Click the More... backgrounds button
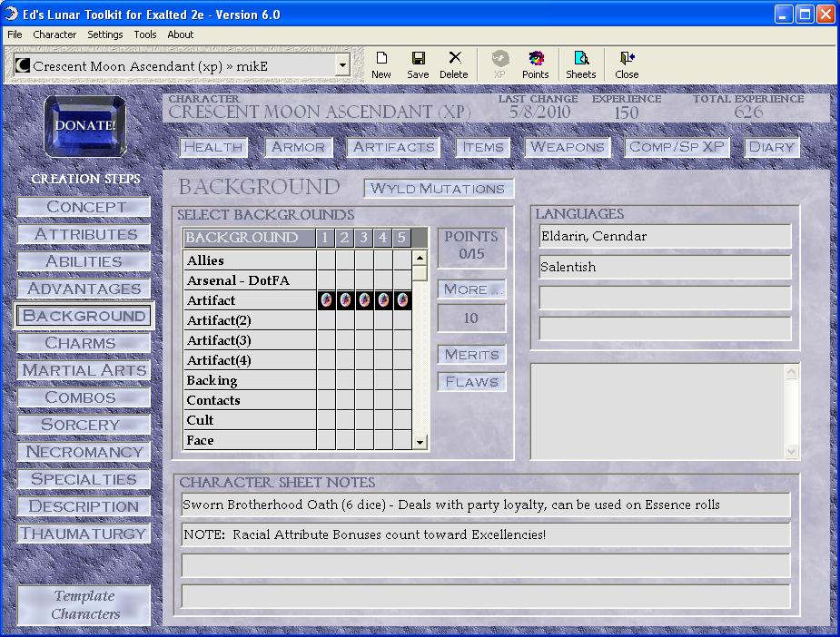Image resolution: width=840 pixels, height=637 pixels. pyautogui.click(x=471, y=289)
